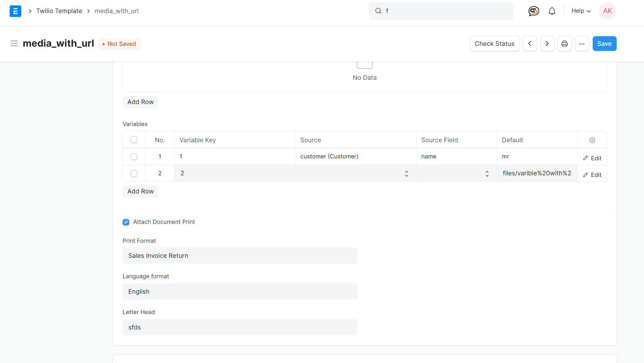Viewport: 644px width, 363px height.
Task: Tick the select-all checkbox in Variables header
Action: click(x=134, y=140)
